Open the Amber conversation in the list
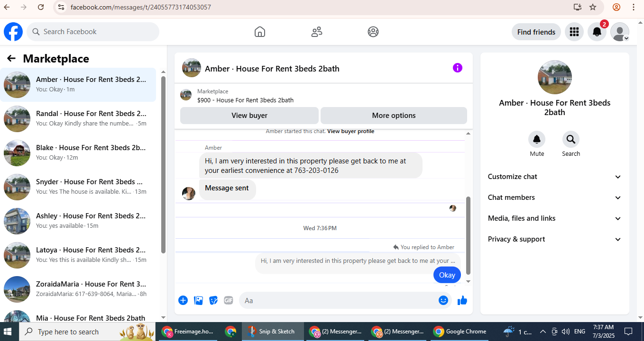This screenshot has width=644, height=341. (x=78, y=85)
